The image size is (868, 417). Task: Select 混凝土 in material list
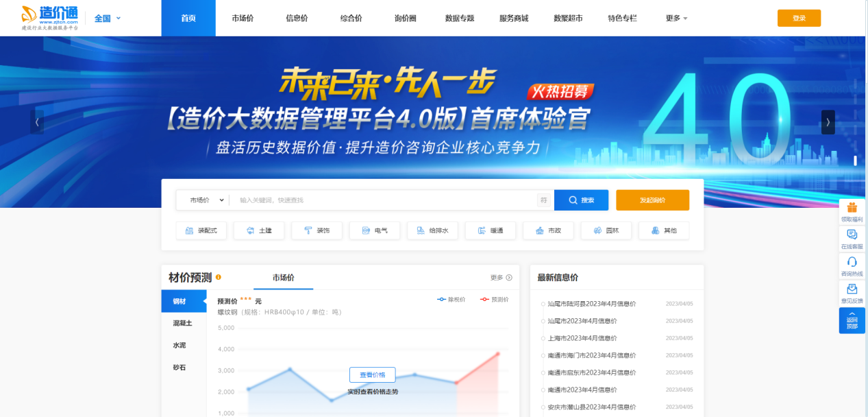pos(184,323)
